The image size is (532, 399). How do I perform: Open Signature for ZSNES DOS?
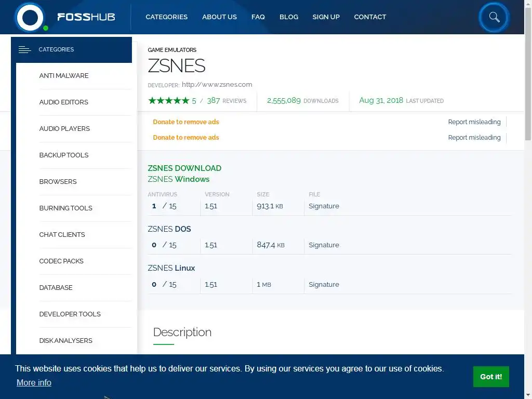click(324, 245)
